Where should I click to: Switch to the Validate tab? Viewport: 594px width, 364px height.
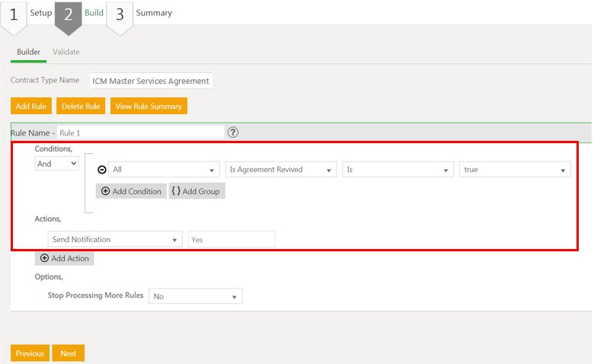(x=66, y=52)
